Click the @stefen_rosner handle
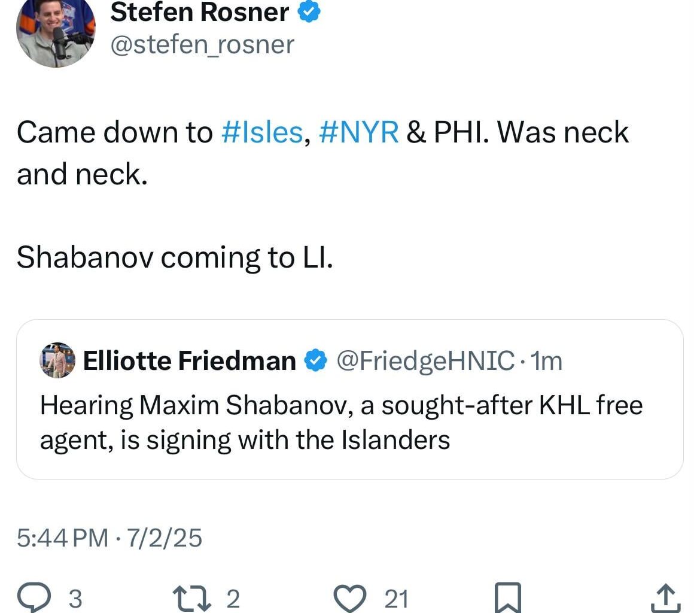 202,44
